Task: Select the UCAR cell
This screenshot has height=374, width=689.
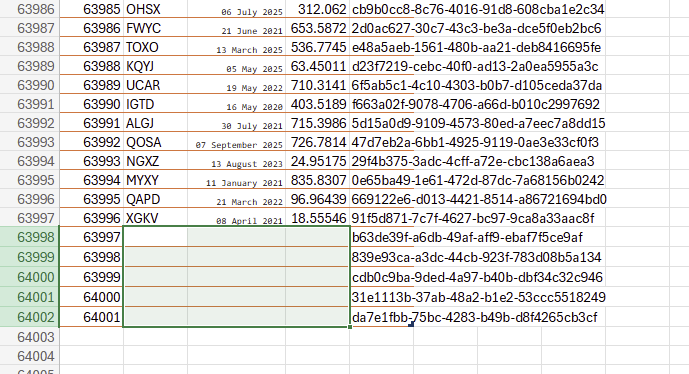Action: pos(156,85)
